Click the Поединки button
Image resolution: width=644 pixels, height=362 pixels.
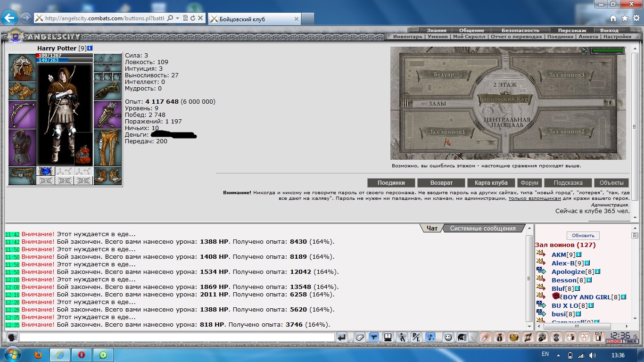point(391,182)
